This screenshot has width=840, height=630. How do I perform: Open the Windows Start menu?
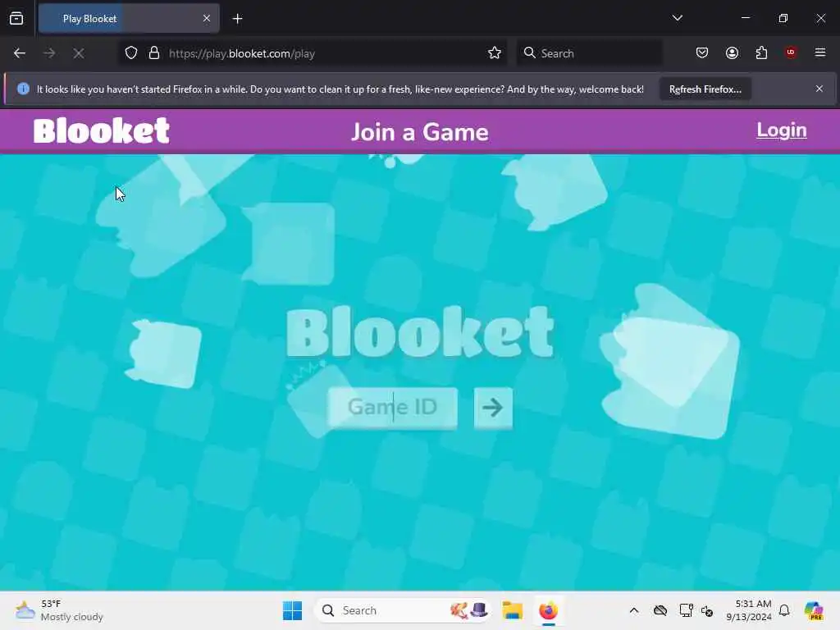293,610
